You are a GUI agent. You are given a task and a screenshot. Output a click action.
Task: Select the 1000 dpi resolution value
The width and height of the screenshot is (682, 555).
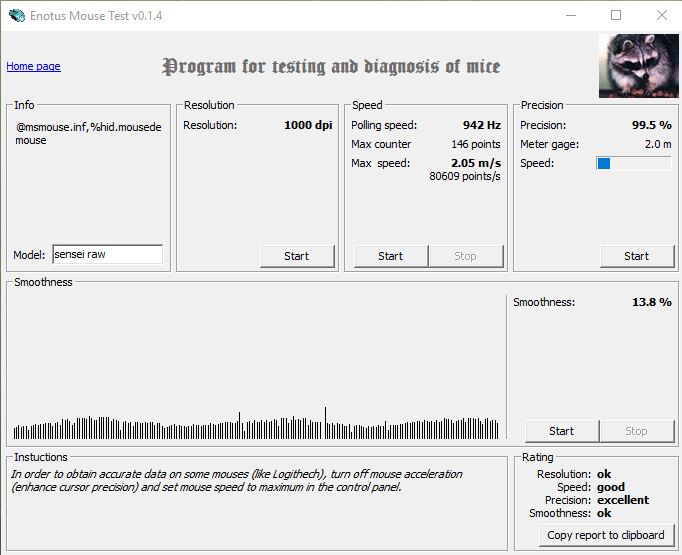[x=308, y=125]
